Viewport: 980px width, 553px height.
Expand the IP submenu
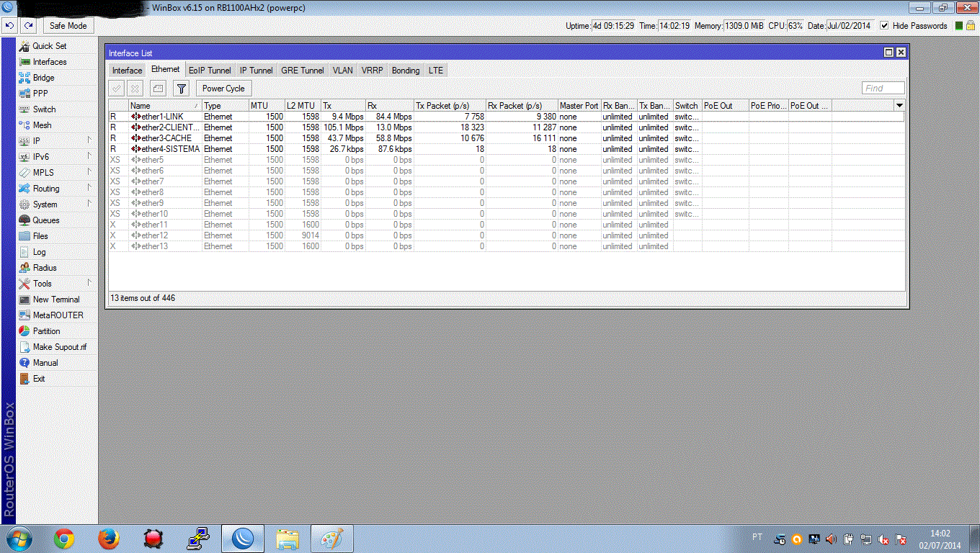56,141
